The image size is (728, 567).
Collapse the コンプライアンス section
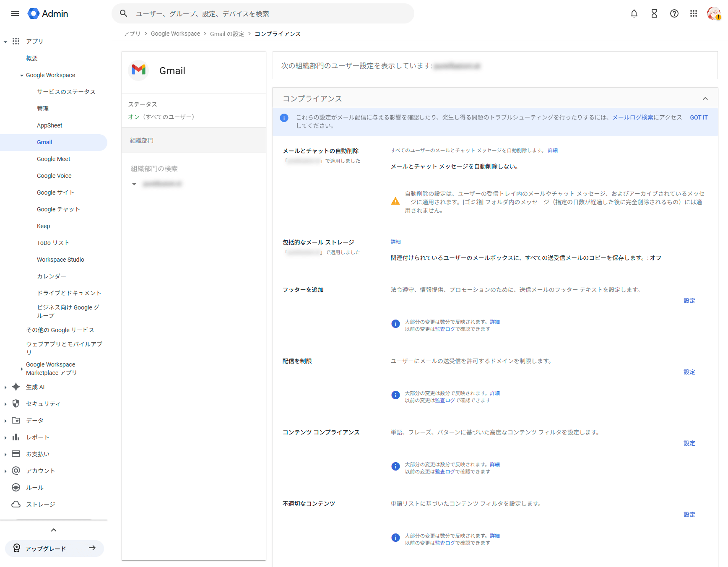coord(705,99)
